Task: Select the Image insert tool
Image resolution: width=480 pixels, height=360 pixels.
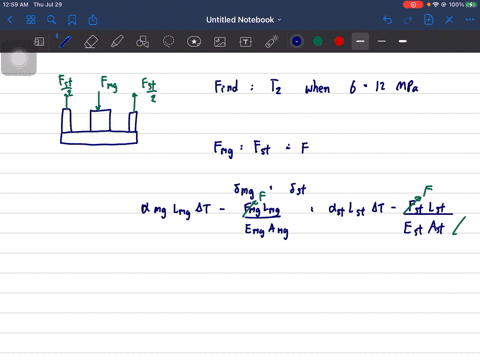Action: (220, 42)
